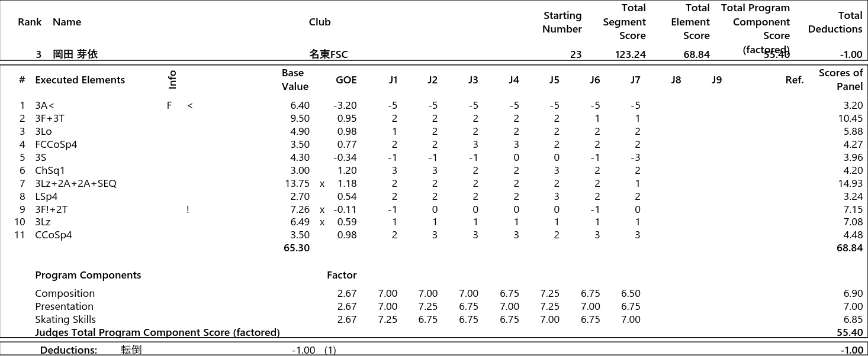
Task: Select the Total Segment Score value 123.24
Action: 630,54
